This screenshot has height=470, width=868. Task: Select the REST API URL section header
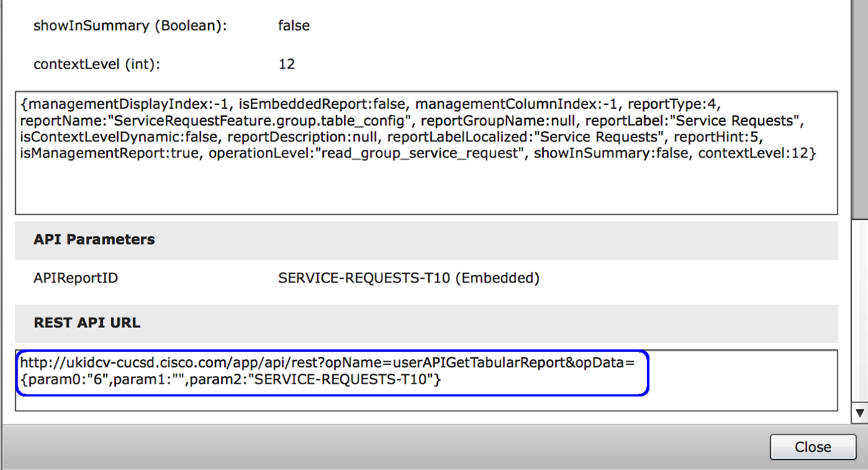click(87, 323)
